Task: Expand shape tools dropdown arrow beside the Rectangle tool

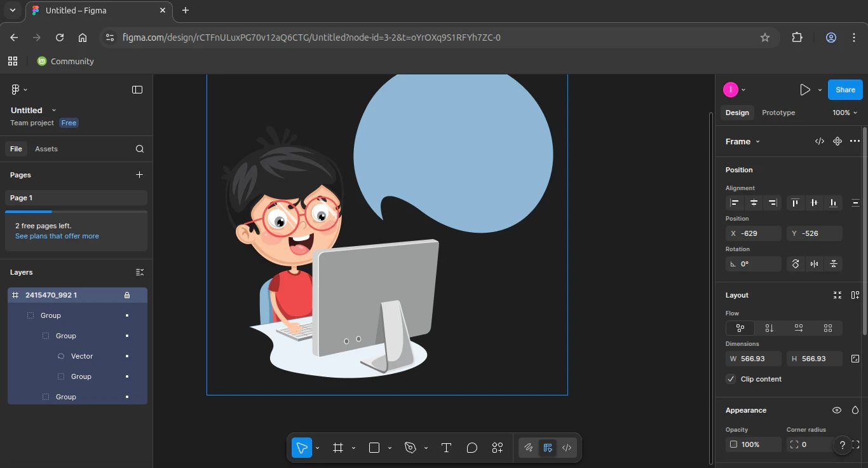Action: pyautogui.click(x=390, y=448)
